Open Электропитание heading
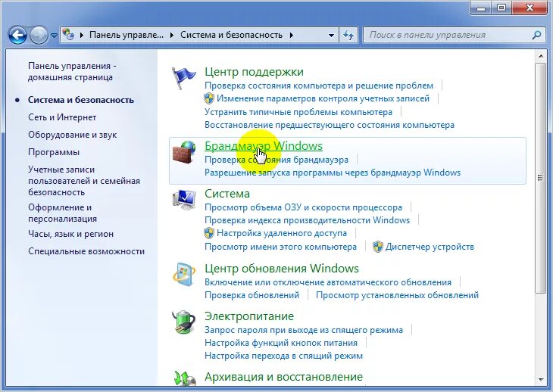 (249, 316)
